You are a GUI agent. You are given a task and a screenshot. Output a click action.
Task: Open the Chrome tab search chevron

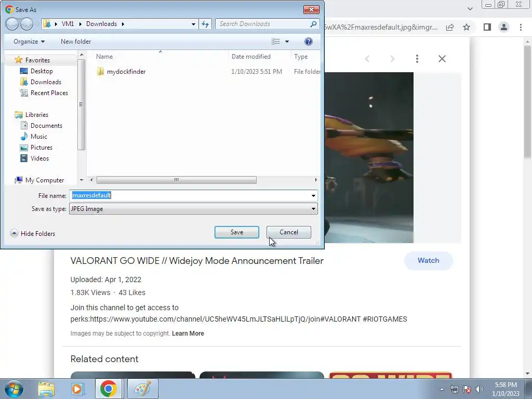tap(470, 9)
